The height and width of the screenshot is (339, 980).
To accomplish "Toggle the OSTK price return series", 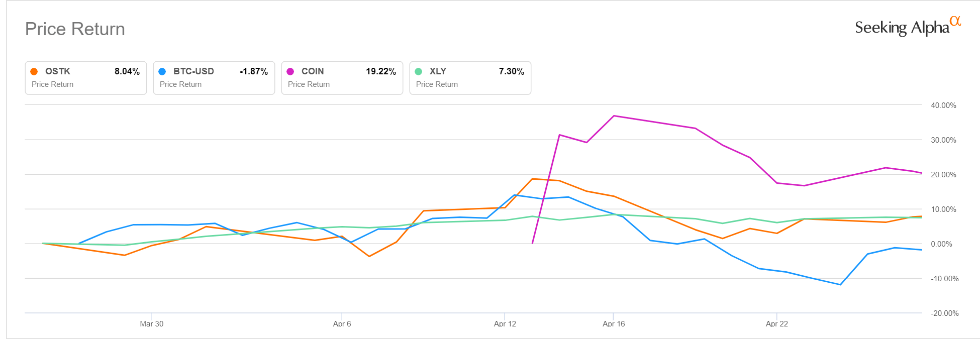I will tap(85, 78).
